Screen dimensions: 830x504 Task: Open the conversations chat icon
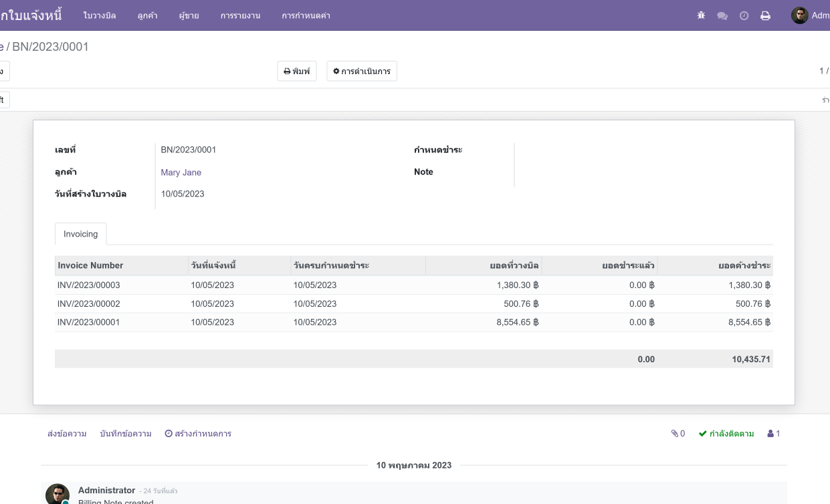point(722,15)
